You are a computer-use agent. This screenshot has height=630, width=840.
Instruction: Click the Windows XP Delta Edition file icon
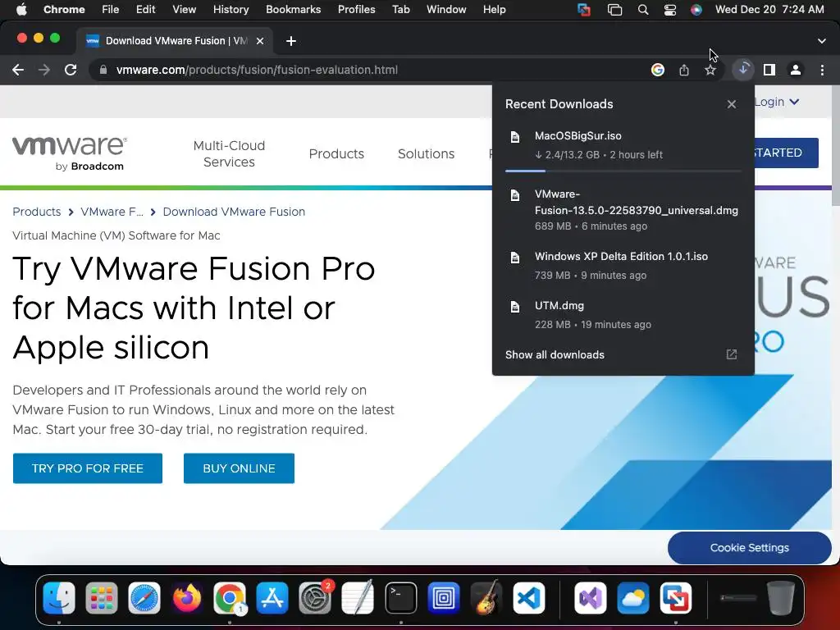point(515,258)
